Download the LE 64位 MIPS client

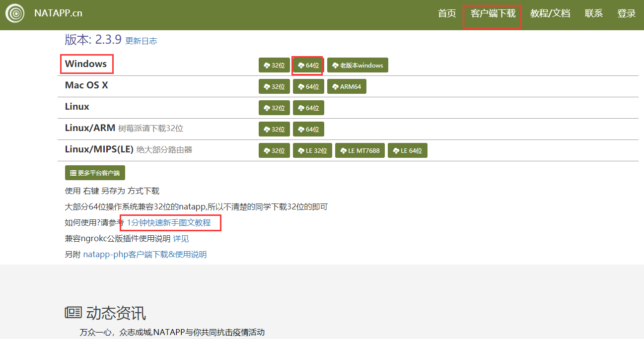[407, 150]
